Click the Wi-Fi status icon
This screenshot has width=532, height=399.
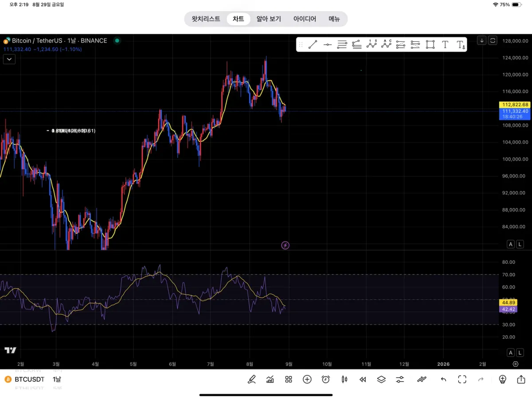point(495,4)
